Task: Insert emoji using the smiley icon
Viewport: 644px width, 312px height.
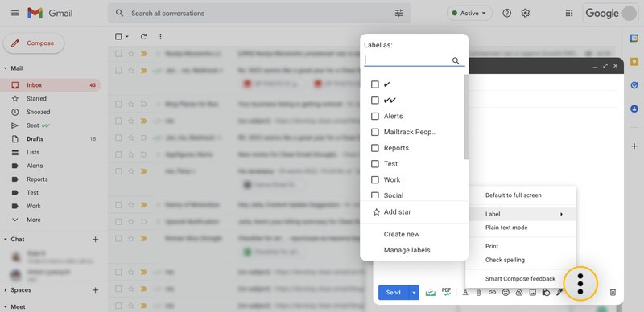Action: (x=506, y=292)
